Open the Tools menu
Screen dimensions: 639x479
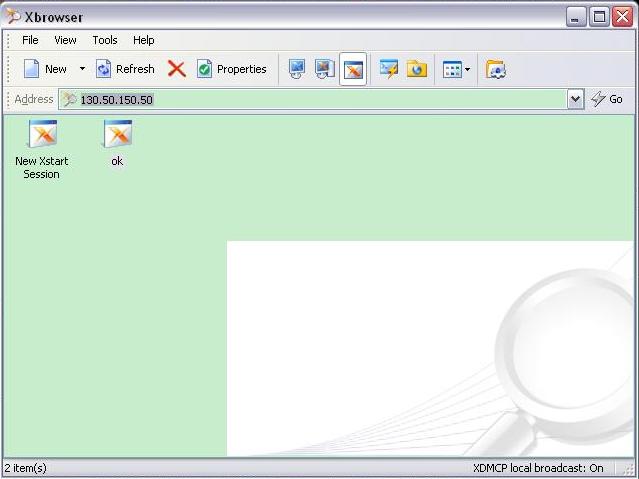click(105, 40)
